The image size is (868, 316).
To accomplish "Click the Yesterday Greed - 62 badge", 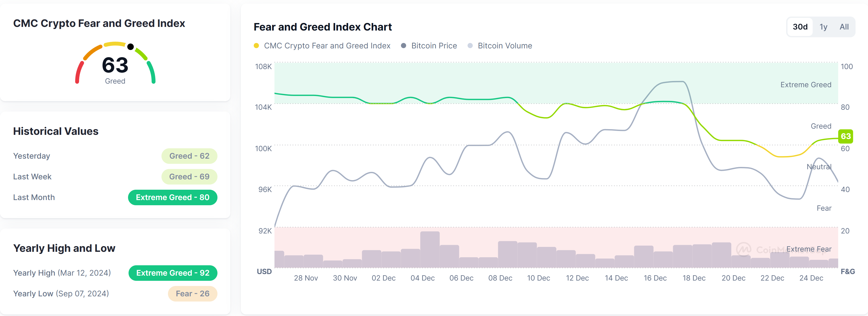I will point(189,156).
